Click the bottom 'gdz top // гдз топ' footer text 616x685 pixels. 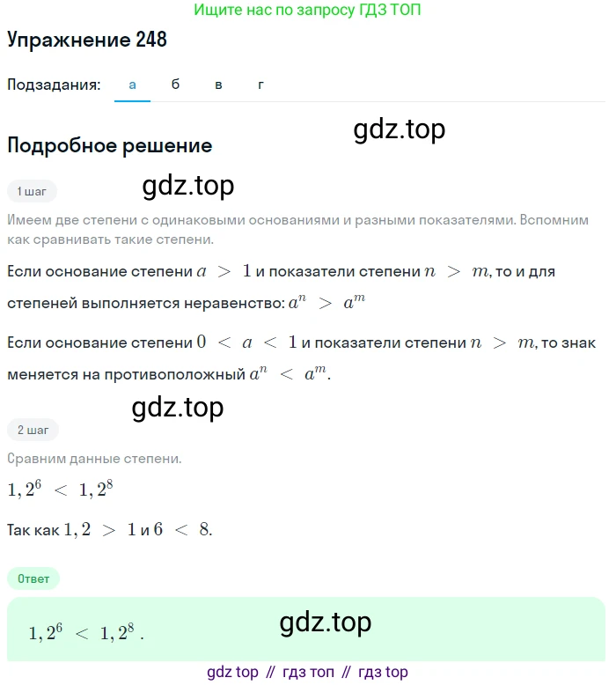307,672
